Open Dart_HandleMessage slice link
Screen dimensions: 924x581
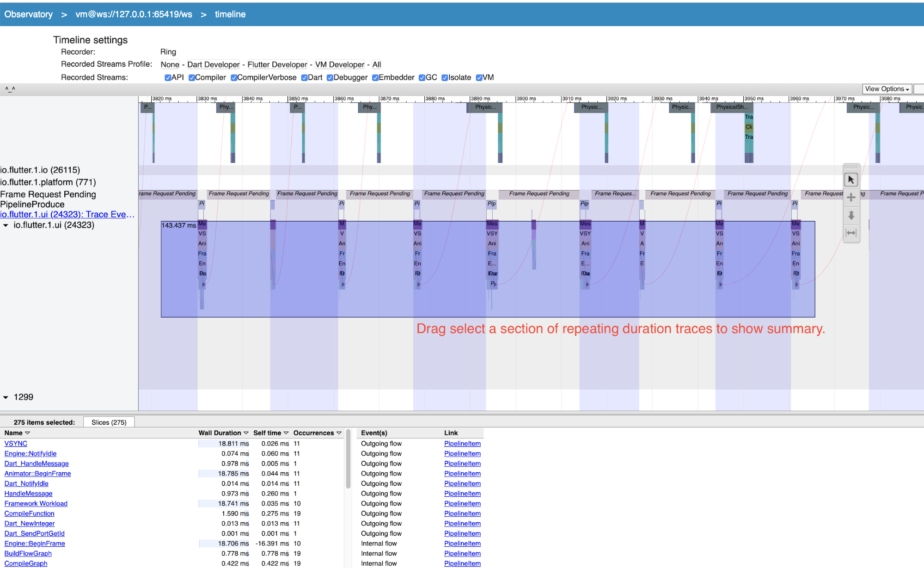point(37,464)
